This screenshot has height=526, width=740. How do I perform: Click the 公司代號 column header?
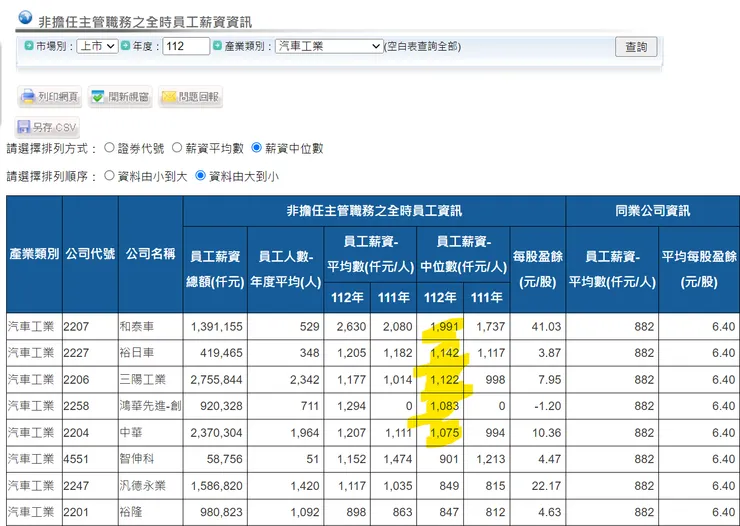coord(90,254)
